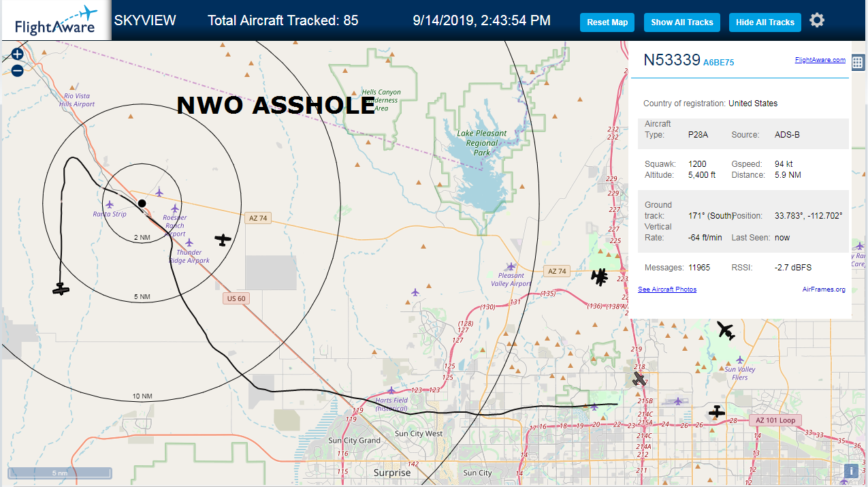
Task: Open See Aircraft Photos link
Action: coord(667,289)
